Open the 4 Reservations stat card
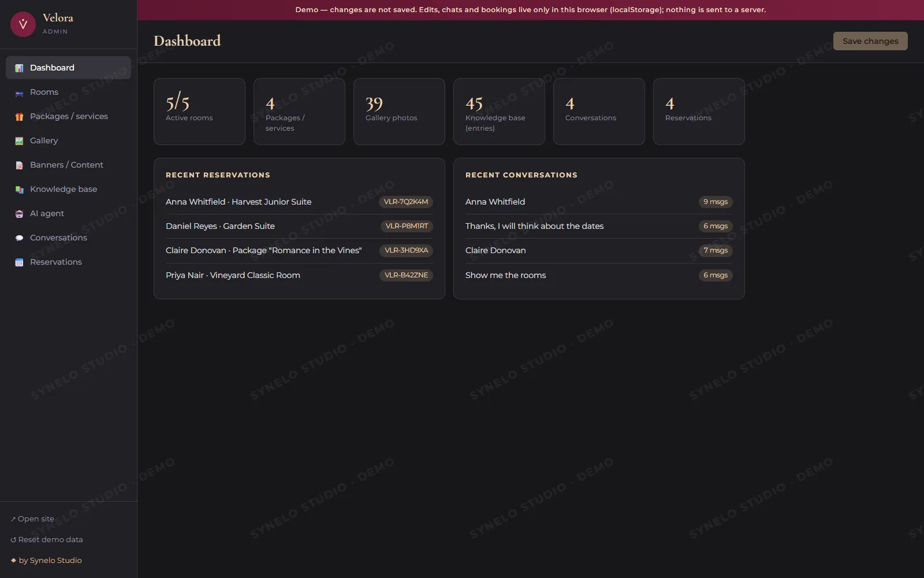 coord(699,112)
